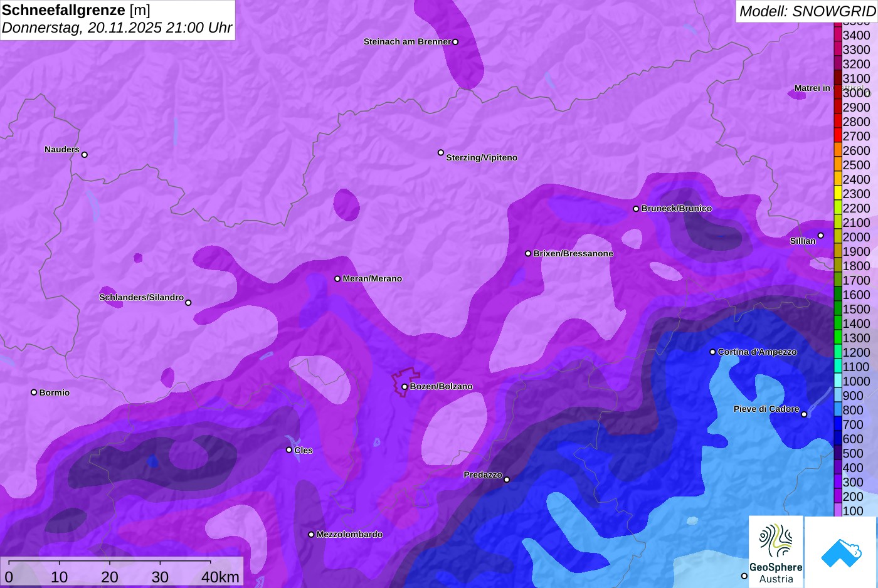Select the Mezzolombardo marker dot
The height and width of the screenshot is (588, 878).
coord(311,535)
